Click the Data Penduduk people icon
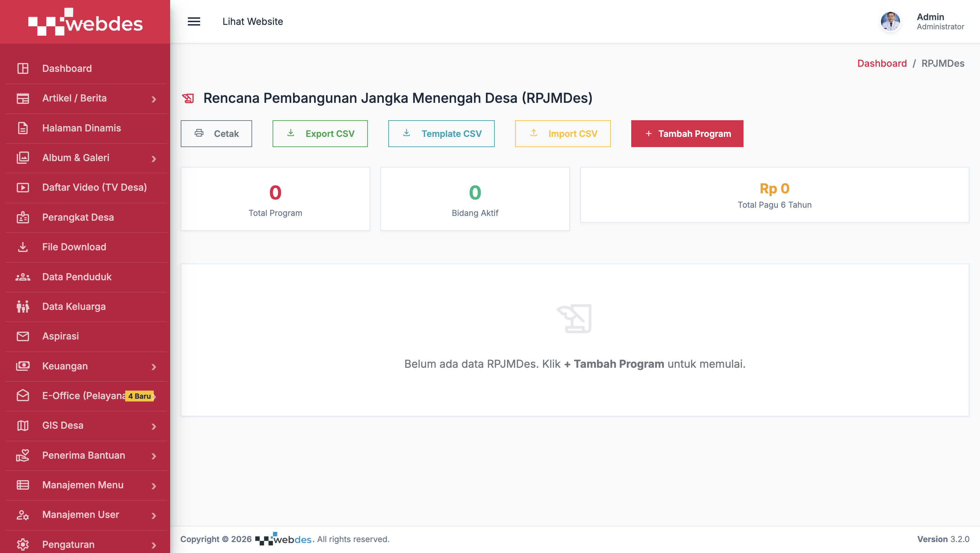Screen dimensions: 980x553 (23, 277)
